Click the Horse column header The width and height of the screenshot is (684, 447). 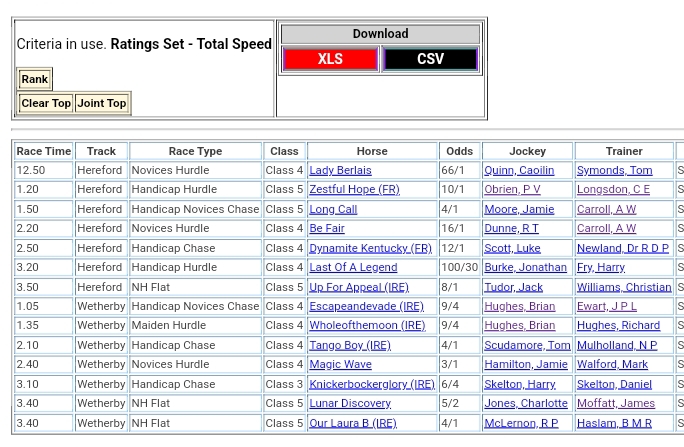tap(372, 151)
